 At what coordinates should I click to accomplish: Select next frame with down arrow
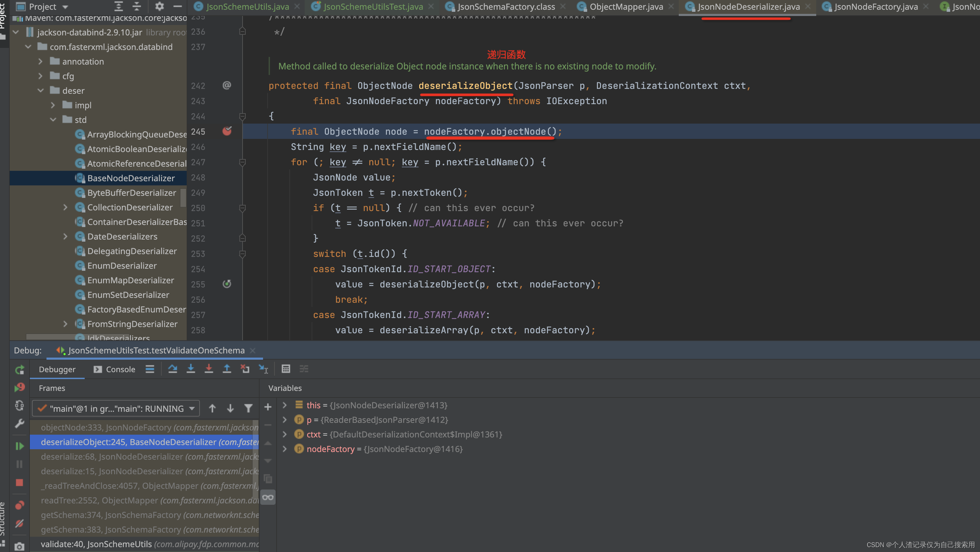click(x=230, y=409)
